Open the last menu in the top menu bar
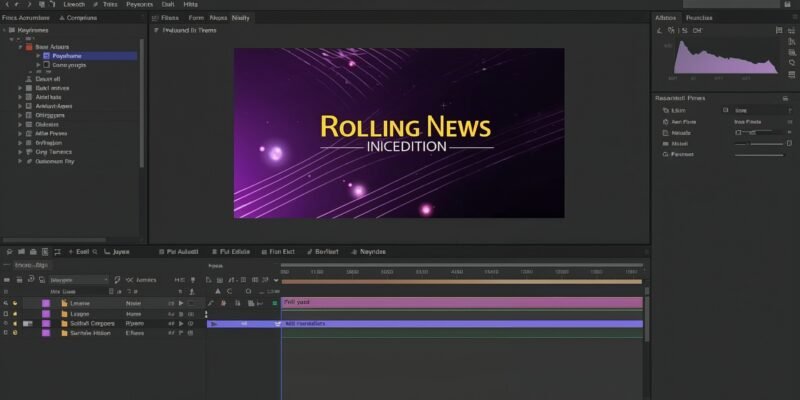The image size is (800, 400). (190, 5)
